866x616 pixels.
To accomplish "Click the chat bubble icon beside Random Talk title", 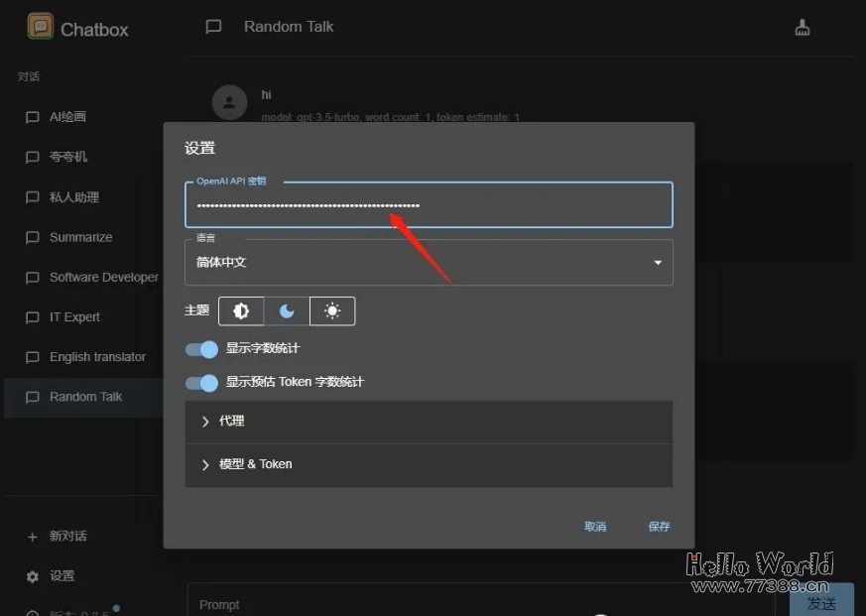I will [212, 27].
